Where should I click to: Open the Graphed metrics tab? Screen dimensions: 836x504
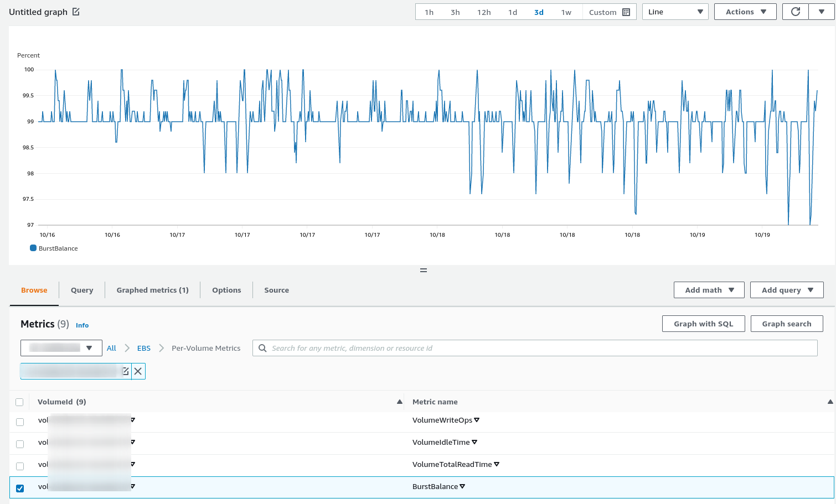pos(152,289)
